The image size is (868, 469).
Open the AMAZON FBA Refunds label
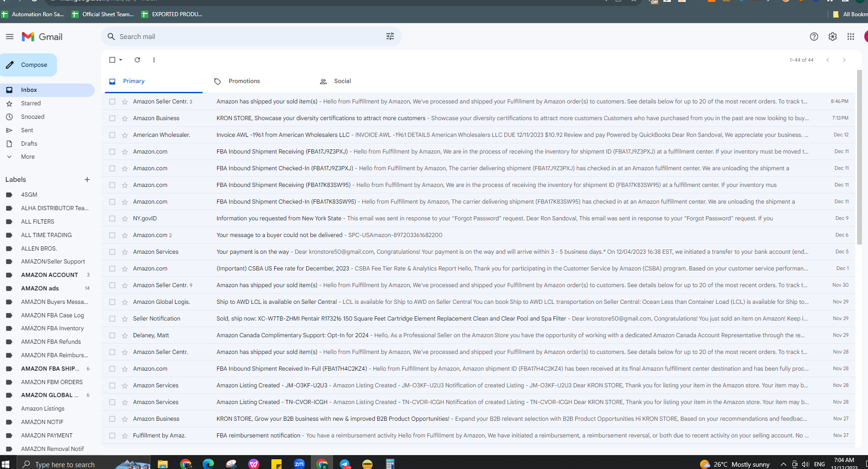coord(51,342)
